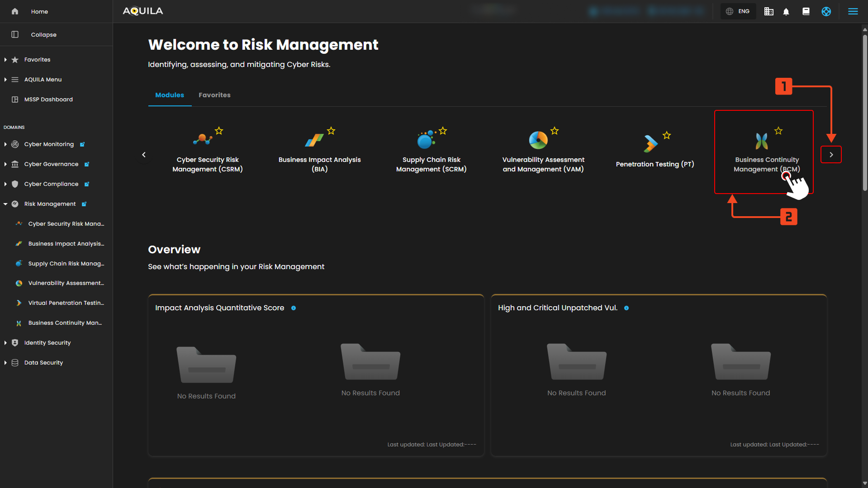The width and height of the screenshot is (868, 488).
Task: Click the Collapse sidebar button
Action: (43, 35)
